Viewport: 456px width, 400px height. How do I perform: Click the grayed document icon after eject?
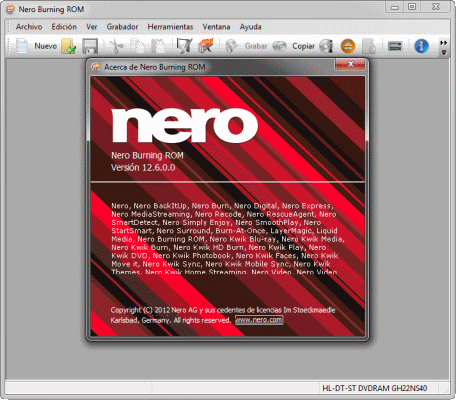tap(369, 46)
